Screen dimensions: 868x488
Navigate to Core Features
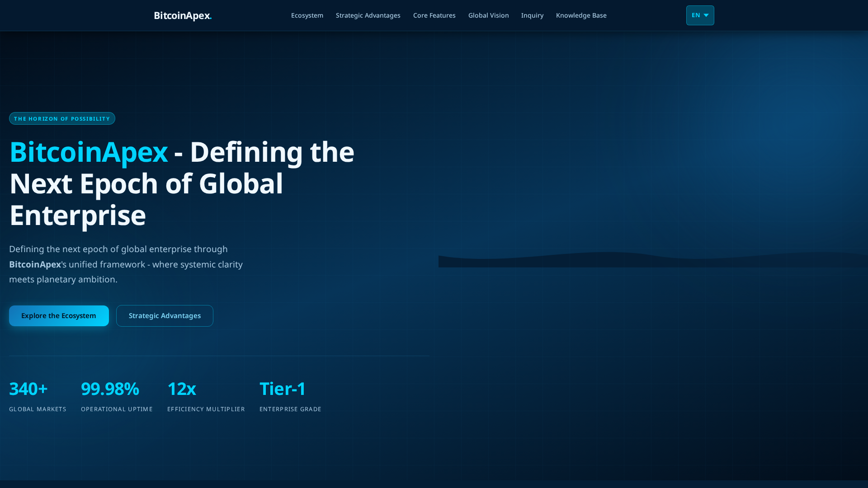pyautogui.click(x=434, y=15)
